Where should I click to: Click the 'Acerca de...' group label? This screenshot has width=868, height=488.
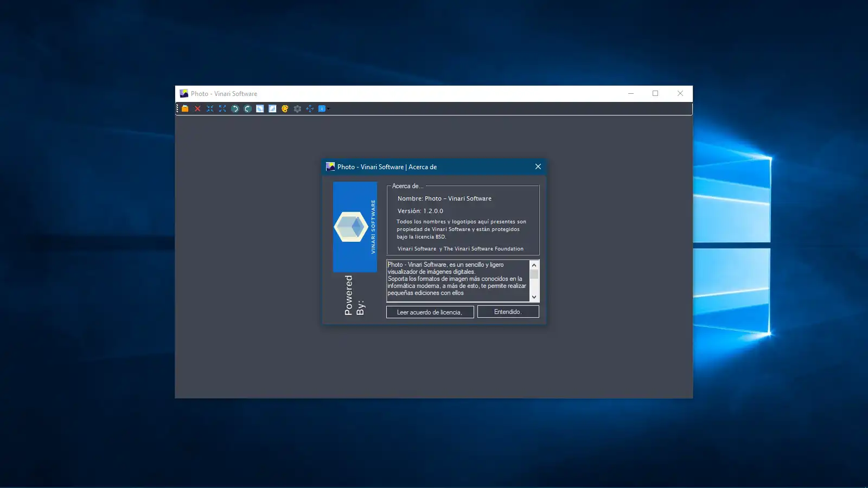coord(407,186)
